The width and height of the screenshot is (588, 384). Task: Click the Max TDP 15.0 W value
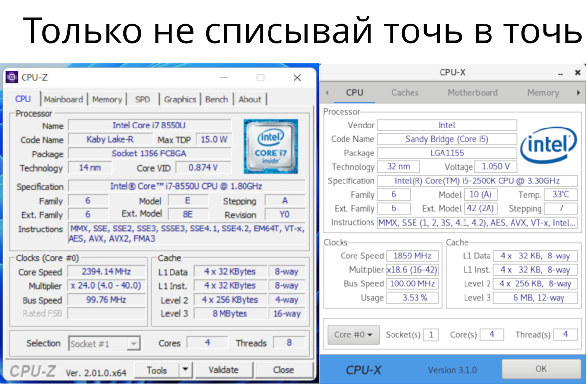[x=214, y=140]
